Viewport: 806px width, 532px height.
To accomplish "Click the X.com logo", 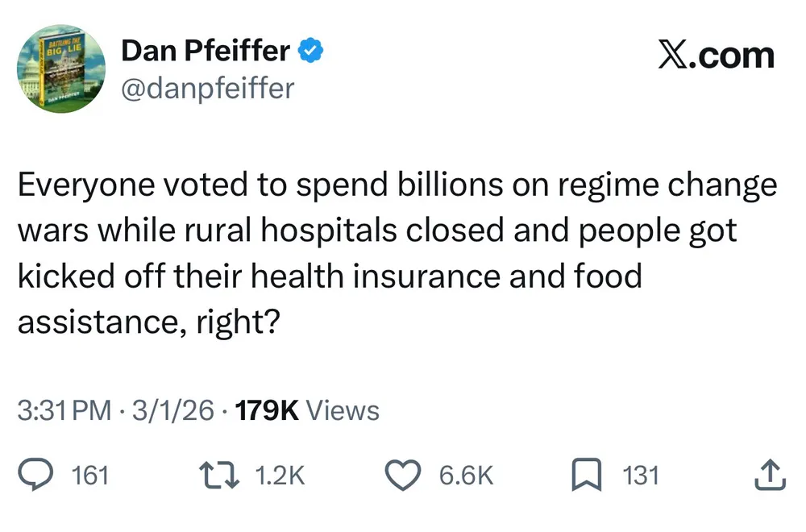I will [x=716, y=55].
